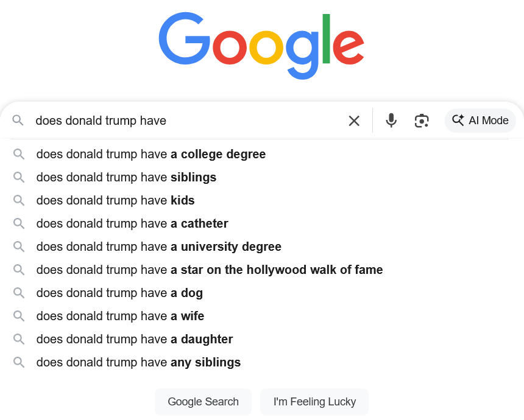Choose the "a university degree" suggestion
This screenshot has width=524, height=420.
pos(158,247)
